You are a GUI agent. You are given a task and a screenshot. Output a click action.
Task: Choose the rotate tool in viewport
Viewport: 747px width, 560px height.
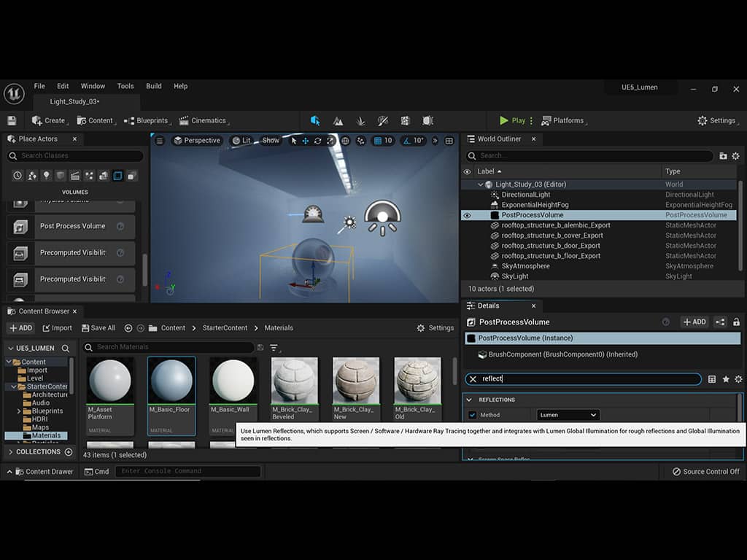click(318, 141)
